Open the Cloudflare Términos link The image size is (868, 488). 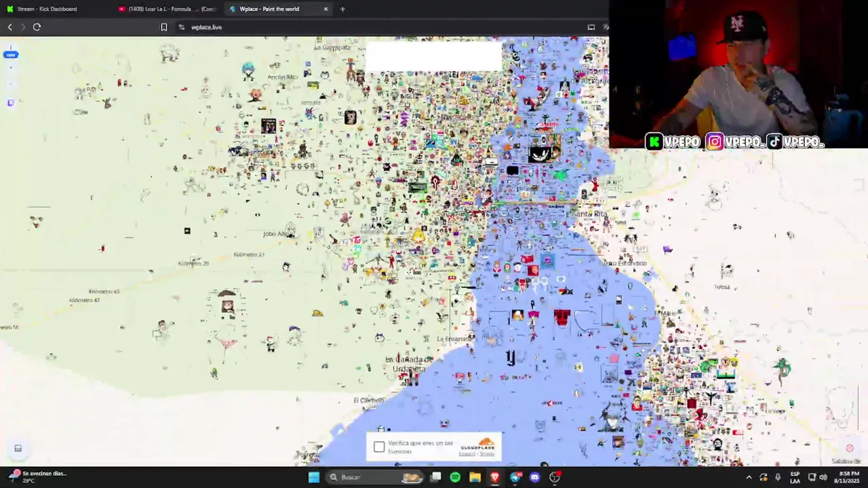click(x=488, y=454)
